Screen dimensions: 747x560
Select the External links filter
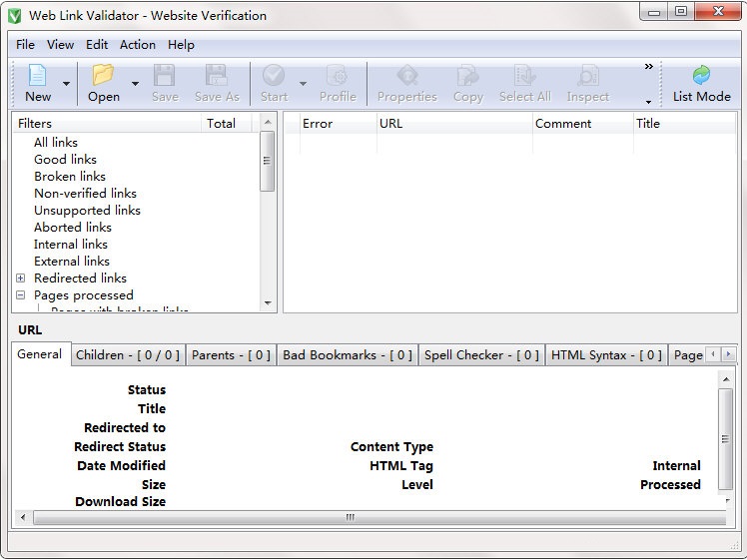(x=72, y=262)
